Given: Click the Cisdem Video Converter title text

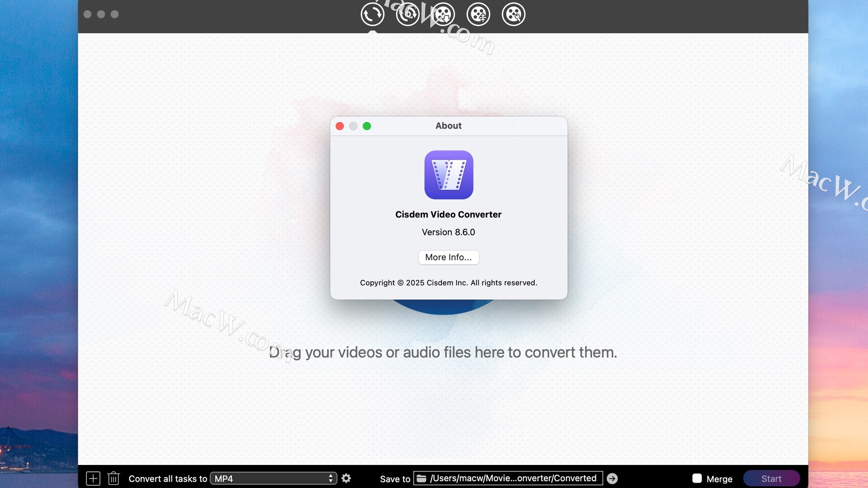Looking at the screenshot, I should 448,215.
